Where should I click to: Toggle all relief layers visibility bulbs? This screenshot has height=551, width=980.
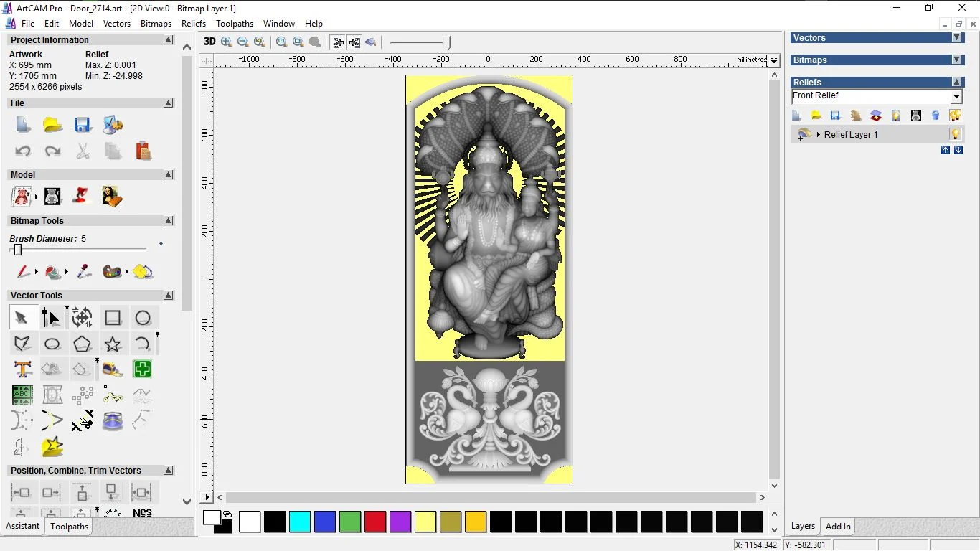[955, 116]
